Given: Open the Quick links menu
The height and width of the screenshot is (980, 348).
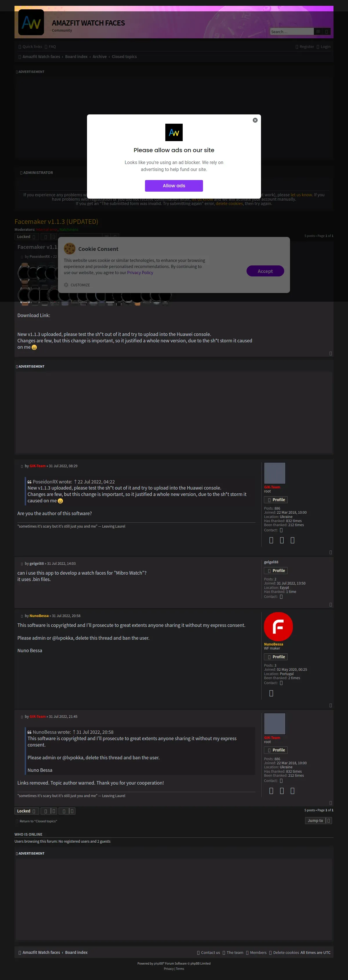Looking at the screenshot, I should pos(30,46).
